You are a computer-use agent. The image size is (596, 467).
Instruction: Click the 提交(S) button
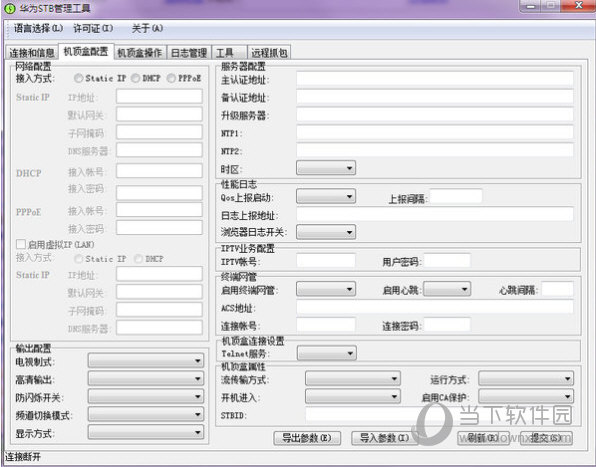pyautogui.click(x=546, y=438)
